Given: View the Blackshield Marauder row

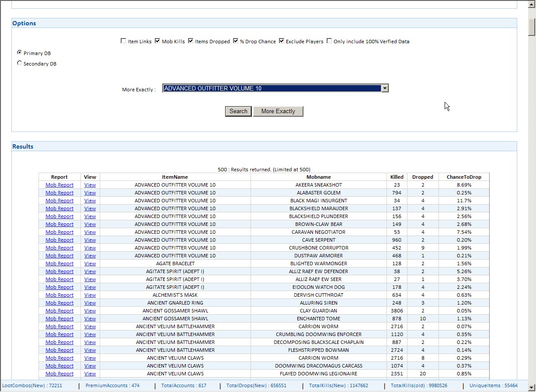Looking at the screenshot, I should tap(90, 208).
